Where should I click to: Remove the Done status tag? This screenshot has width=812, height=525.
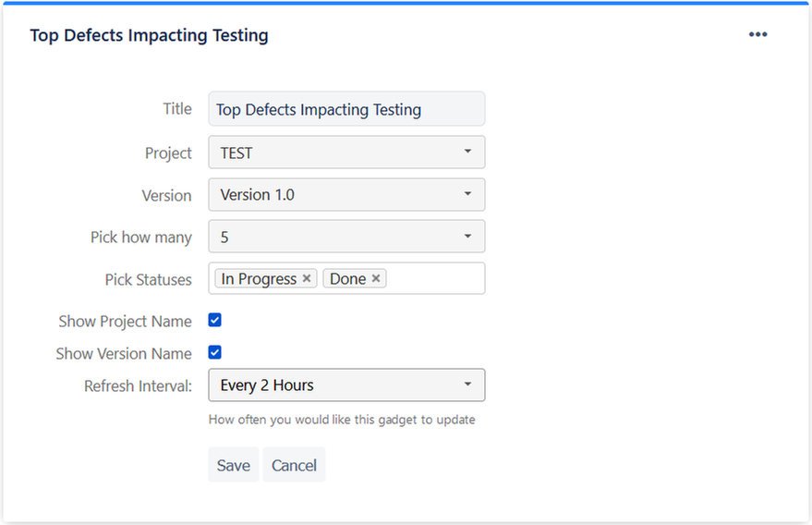pos(376,278)
